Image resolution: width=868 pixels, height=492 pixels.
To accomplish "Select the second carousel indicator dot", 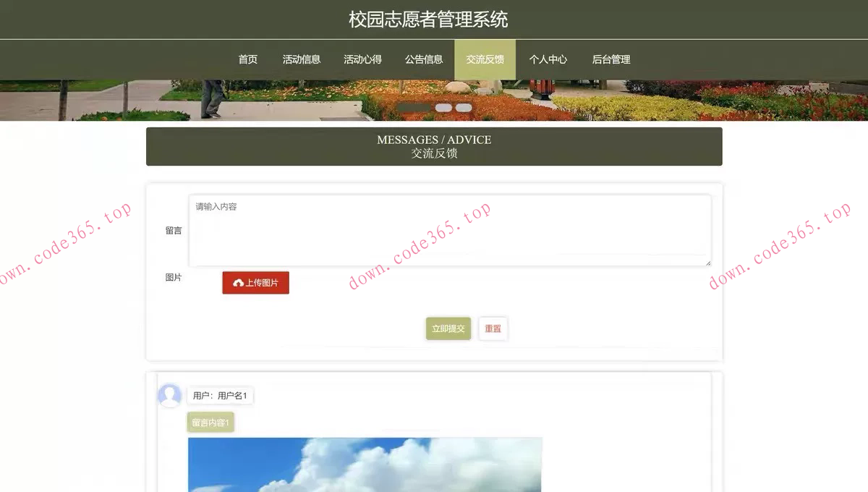I will tap(444, 107).
